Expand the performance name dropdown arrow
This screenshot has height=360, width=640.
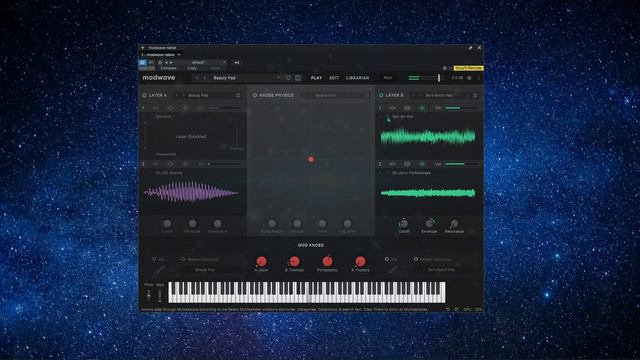pyautogui.click(x=278, y=78)
